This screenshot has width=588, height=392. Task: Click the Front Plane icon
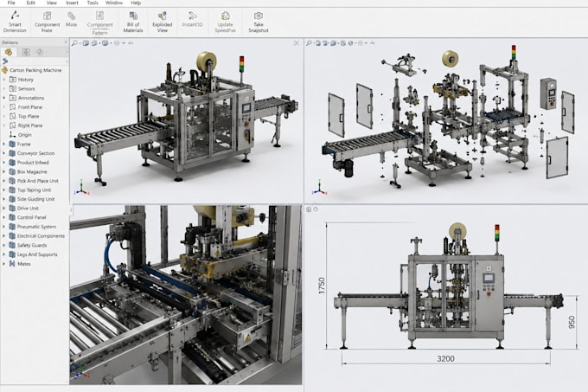click(12, 107)
